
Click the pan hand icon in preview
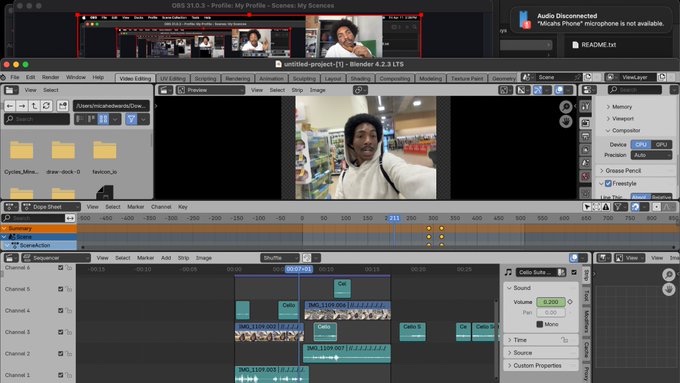coord(566,122)
